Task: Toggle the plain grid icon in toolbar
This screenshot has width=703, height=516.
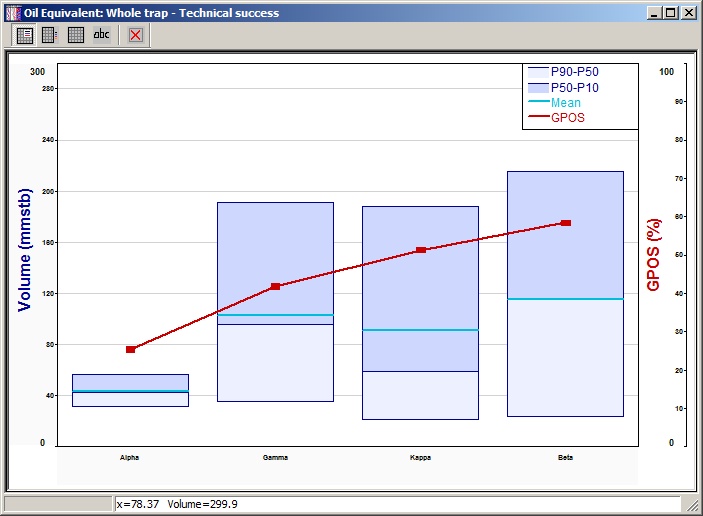Action: [76, 35]
